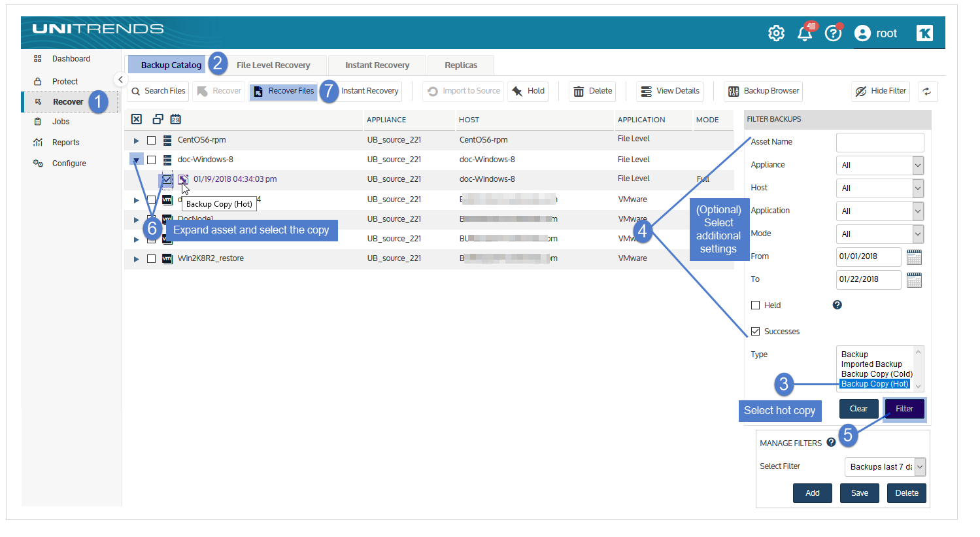Switch to the Replicas tab
The width and height of the screenshot is (980, 537).
pos(461,65)
